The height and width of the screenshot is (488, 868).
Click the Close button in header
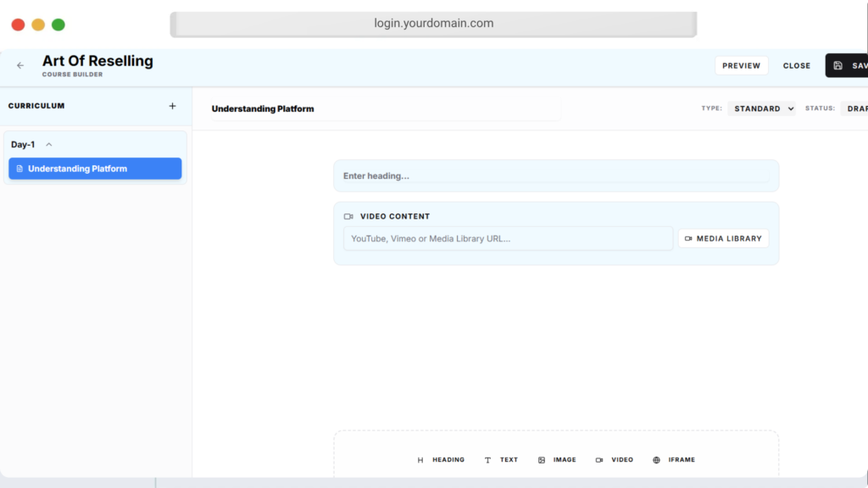click(x=796, y=65)
